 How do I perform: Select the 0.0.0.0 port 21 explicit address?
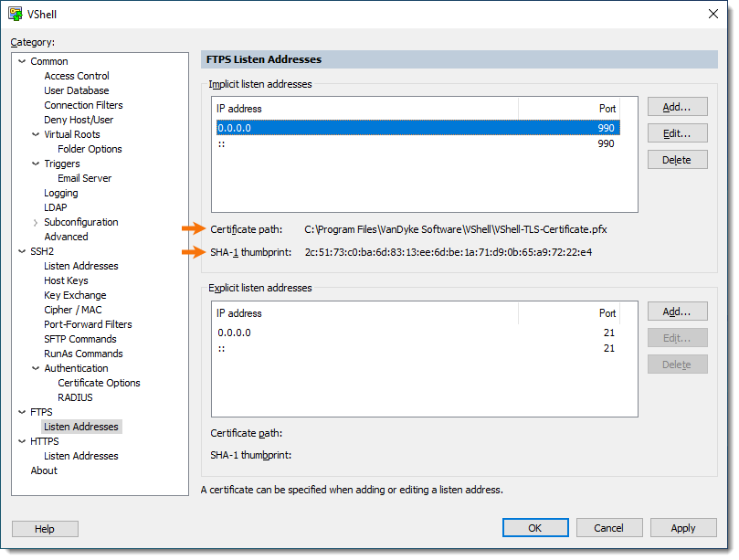pyautogui.click(x=418, y=333)
